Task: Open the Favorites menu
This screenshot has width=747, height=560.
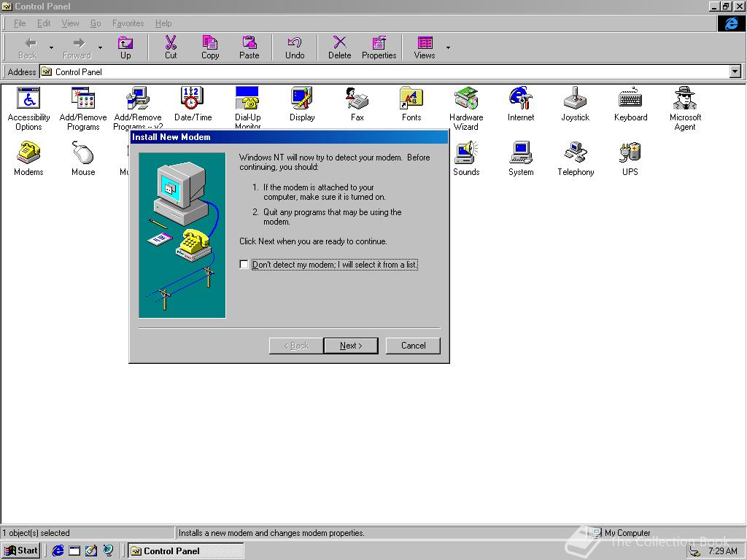Action: pyautogui.click(x=128, y=23)
